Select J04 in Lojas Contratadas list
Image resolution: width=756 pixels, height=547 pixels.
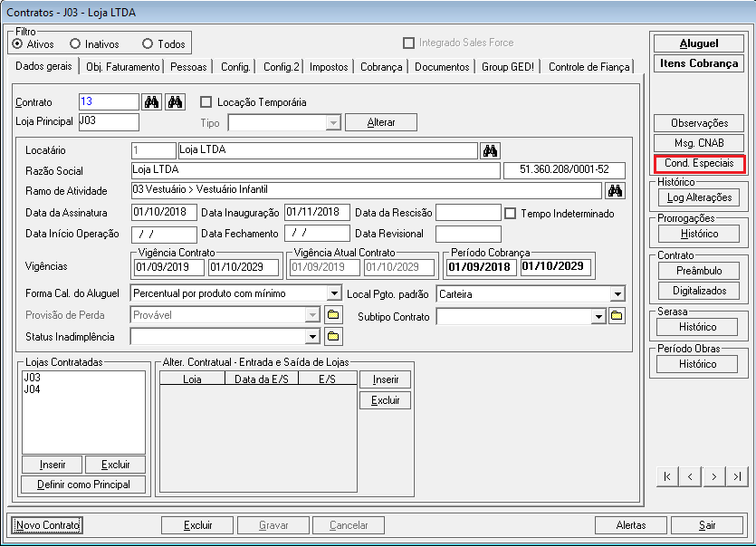tap(33, 389)
